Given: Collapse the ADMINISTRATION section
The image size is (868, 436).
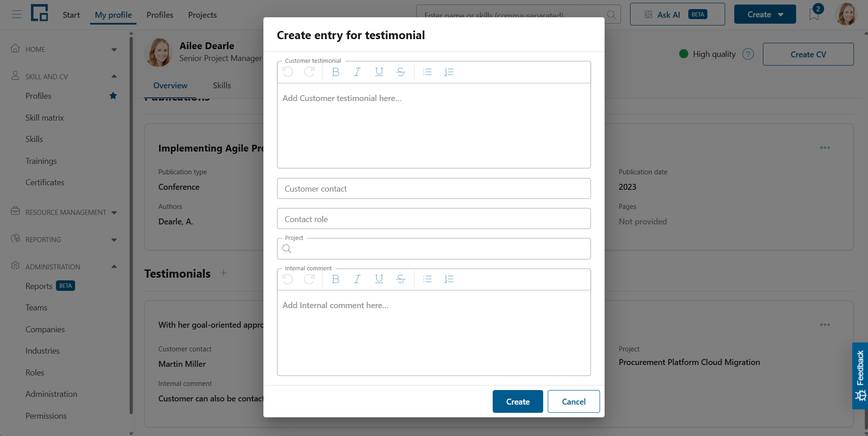Looking at the screenshot, I should 114,267.
